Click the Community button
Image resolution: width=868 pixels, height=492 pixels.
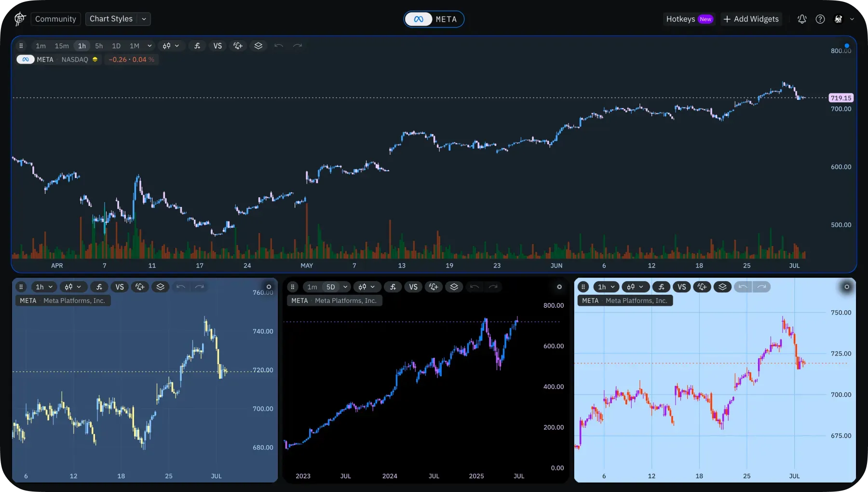pos(55,19)
